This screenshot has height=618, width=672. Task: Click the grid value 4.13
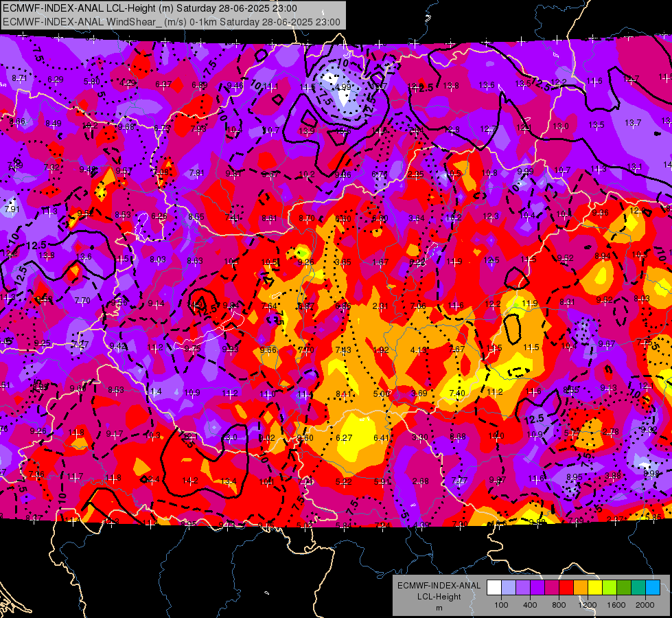pyautogui.click(x=418, y=350)
